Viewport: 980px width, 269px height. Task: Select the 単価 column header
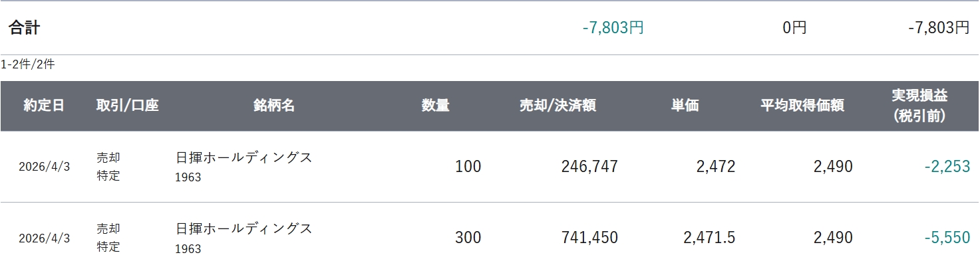(x=685, y=106)
